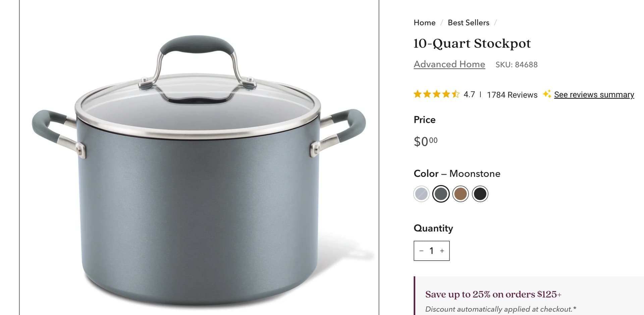Viewport: 644px width, 315px height.
Task: Click the 10-Quart Stockpot title
Action: pos(472,43)
